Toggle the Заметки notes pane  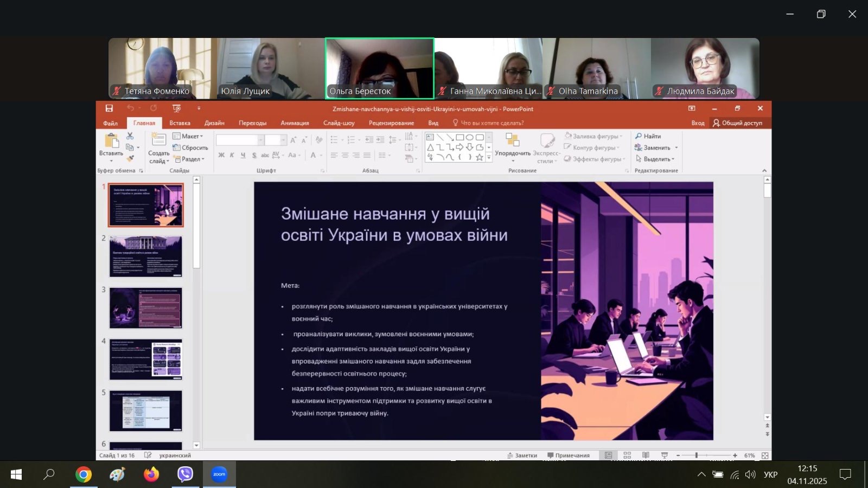pos(522,455)
